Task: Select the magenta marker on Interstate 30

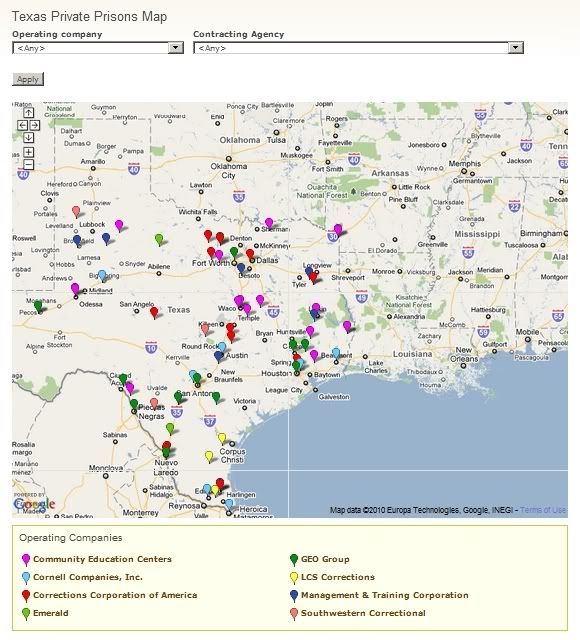Action: click(x=338, y=229)
